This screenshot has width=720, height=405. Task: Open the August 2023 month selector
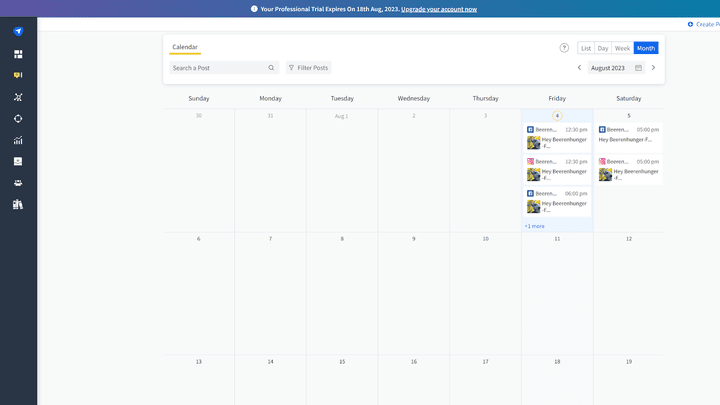[x=616, y=68]
